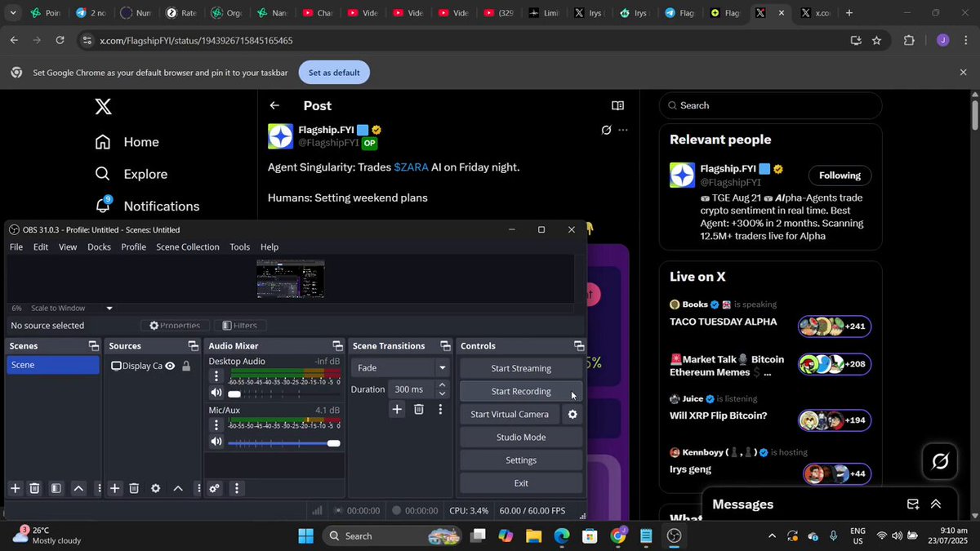
Task: Open Mic/Aux three-dot options
Action: click(216, 425)
